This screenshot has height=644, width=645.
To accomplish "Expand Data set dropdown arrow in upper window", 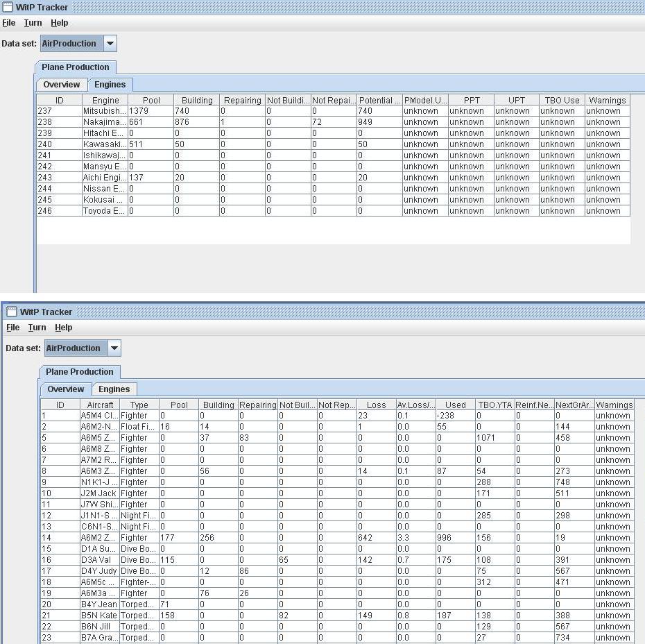I will (110, 43).
